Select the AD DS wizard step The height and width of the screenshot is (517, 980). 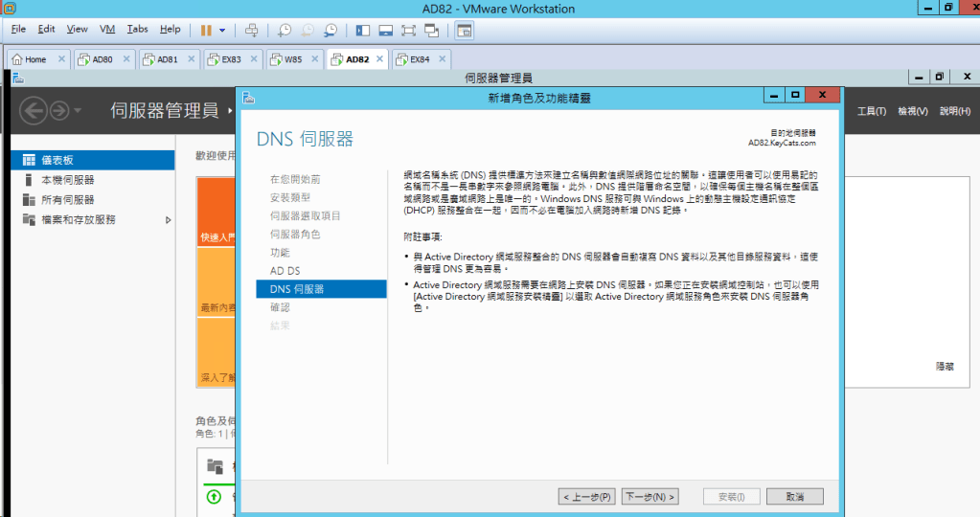(285, 271)
